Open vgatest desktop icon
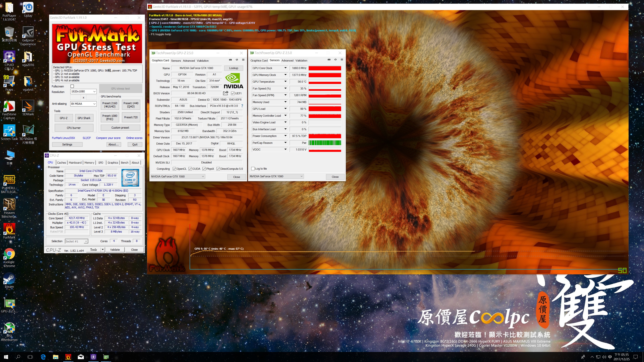The height and width of the screenshot is (362, 644). coord(28,83)
